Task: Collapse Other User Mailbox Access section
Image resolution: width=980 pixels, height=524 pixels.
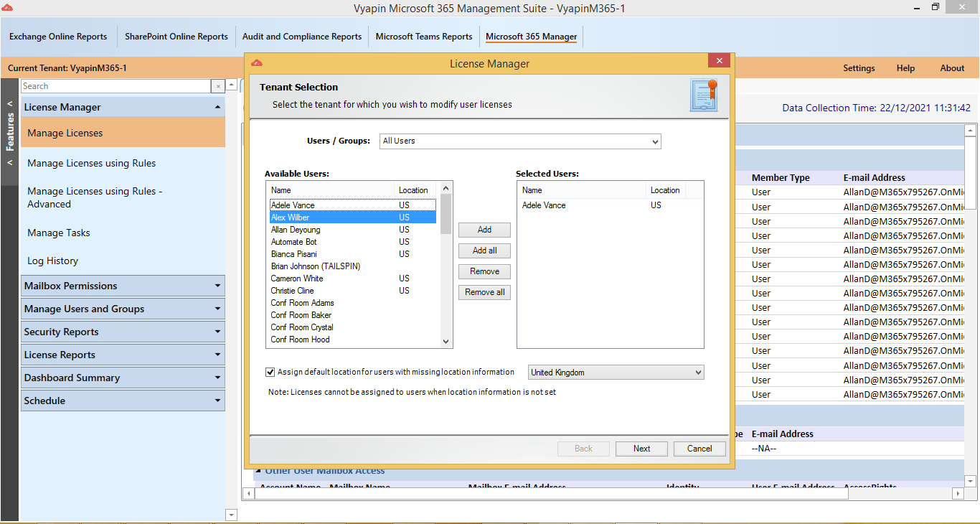Action: [259, 471]
